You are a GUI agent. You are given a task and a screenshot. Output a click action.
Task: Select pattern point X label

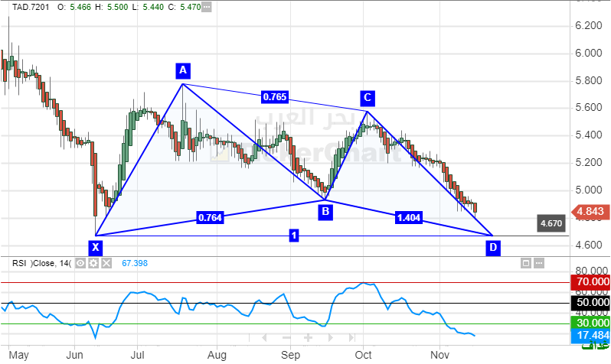click(95, 248)
